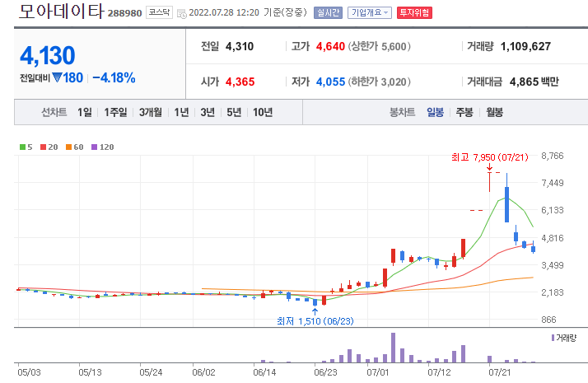Image resolution: width=588 pixels, height=383 pixels.
Task: Click the blue down-triangle price change icon
Action: click(x=57, y=77)
